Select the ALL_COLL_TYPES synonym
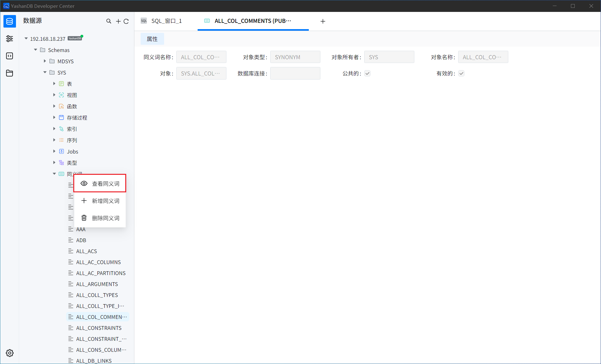This screenshot has width=601, height=364. click(x=98, y=295)
